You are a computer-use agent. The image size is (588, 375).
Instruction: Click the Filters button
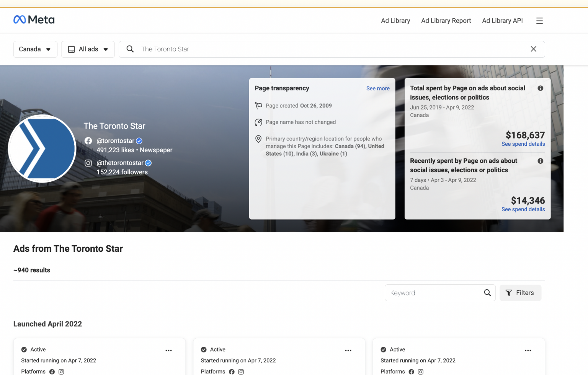520,293
